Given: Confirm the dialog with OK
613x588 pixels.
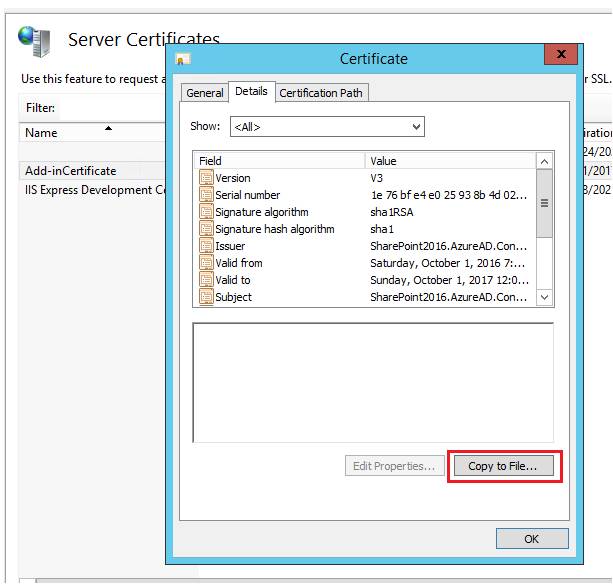Looking at the screenshot, I should 532,539.
